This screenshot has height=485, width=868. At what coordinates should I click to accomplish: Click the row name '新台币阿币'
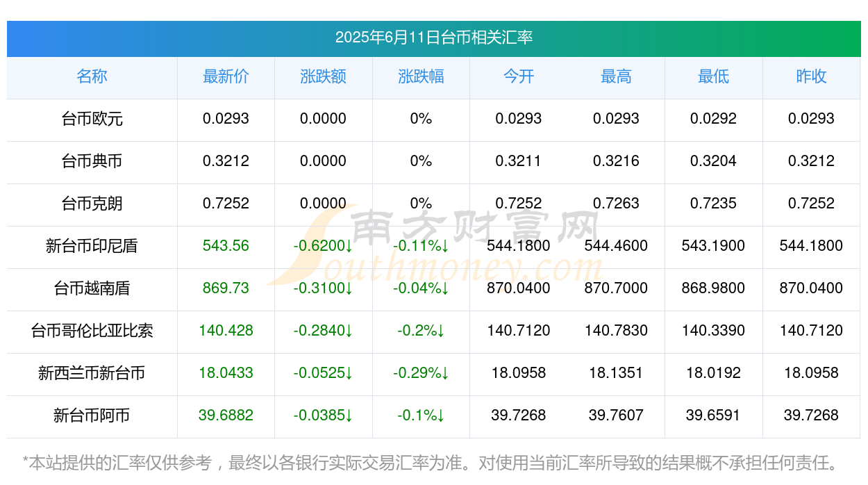(x=92, y=416)
